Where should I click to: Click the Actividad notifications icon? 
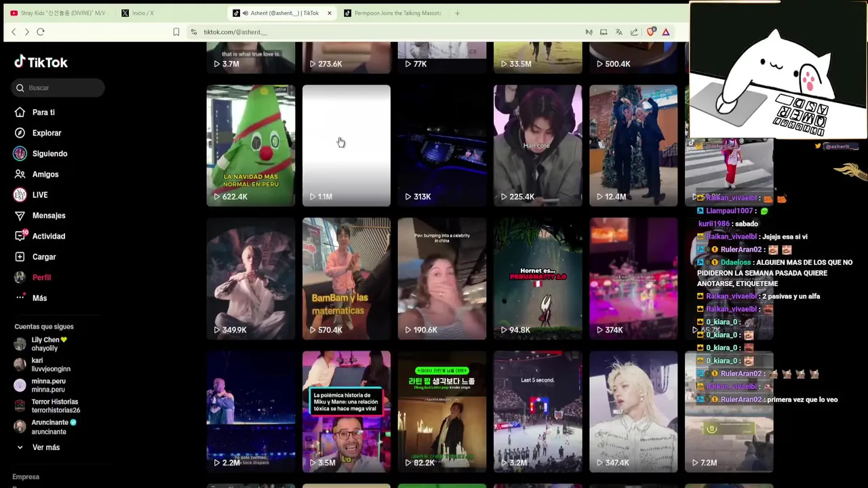point(20,236)
